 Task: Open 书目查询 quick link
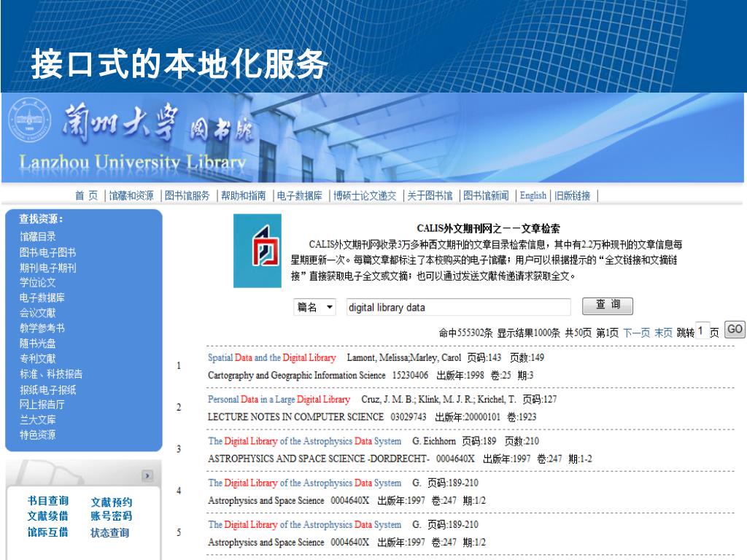click(48, 500)
